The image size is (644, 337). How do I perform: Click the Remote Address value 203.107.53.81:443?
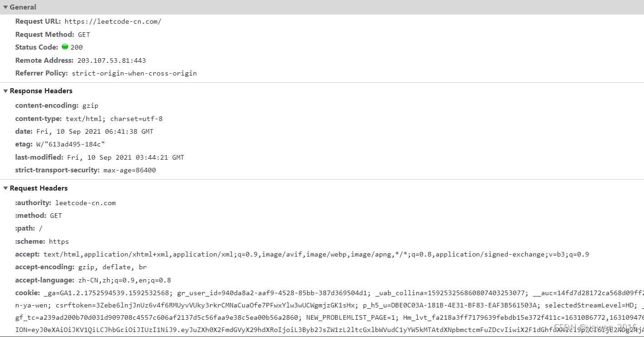(112, 60)
